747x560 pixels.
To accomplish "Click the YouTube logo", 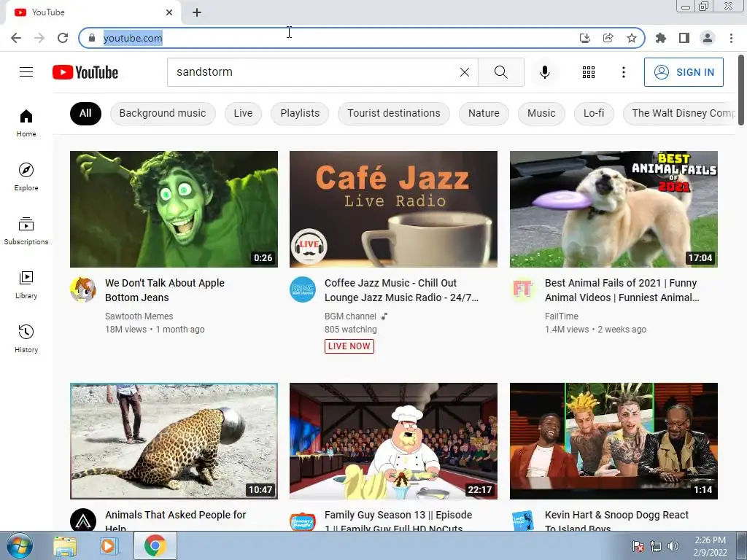I will coord(85,72).
